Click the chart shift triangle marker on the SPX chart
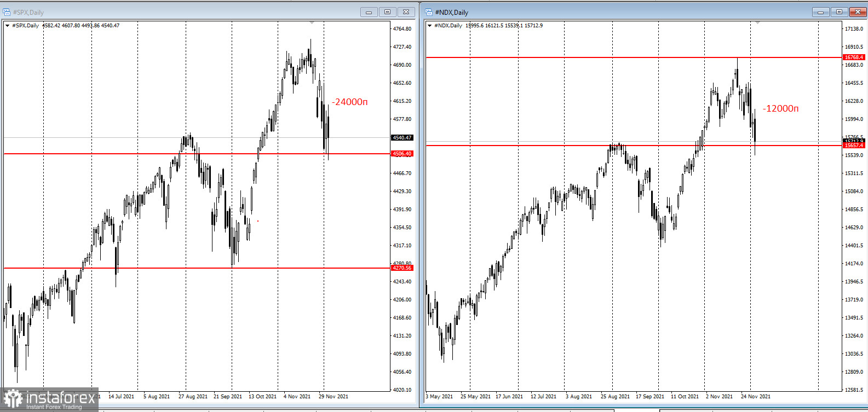Viewport: 868px width, 412px height. tap(312, 23)
